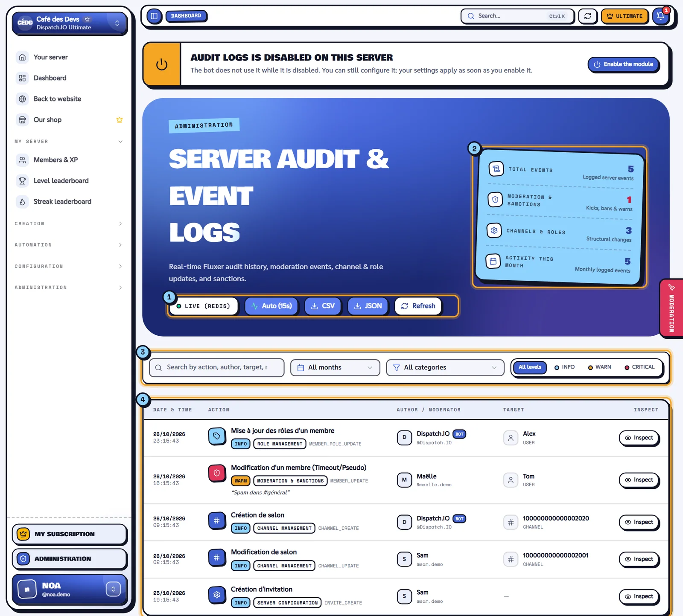Export logs as JSON

(x=368, y=306)
